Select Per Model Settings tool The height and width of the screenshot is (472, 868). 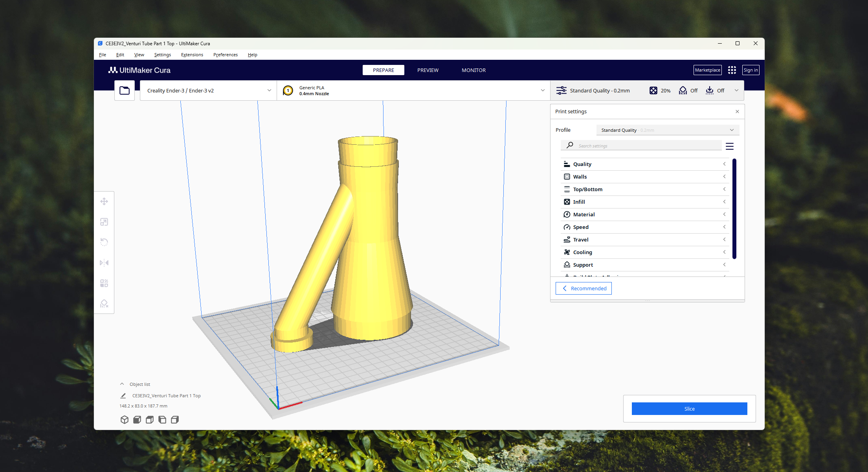(104, 283)
